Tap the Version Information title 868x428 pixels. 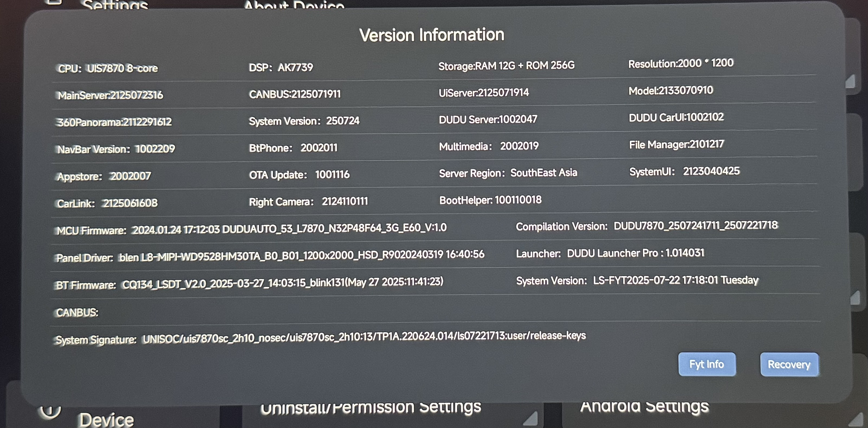coord(432,35)
